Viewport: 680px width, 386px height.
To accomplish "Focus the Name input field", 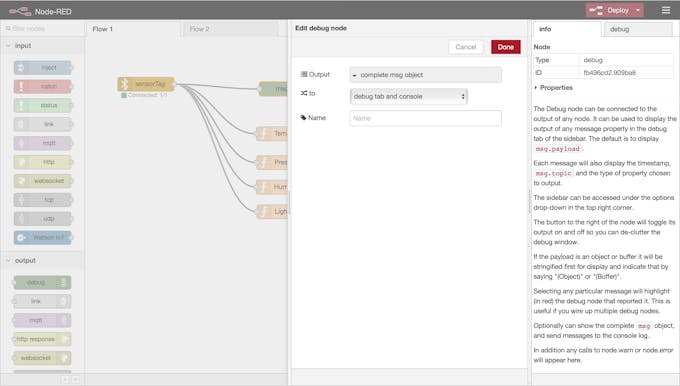I will click(425, 118).
